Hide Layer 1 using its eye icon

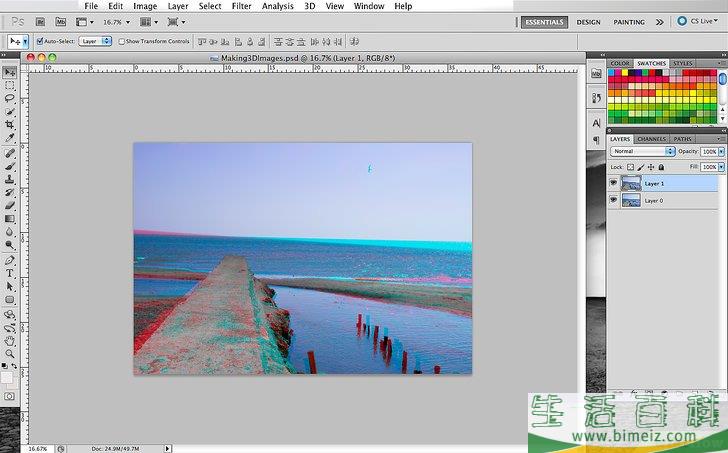pyautogui.click(x=613, y=184)
